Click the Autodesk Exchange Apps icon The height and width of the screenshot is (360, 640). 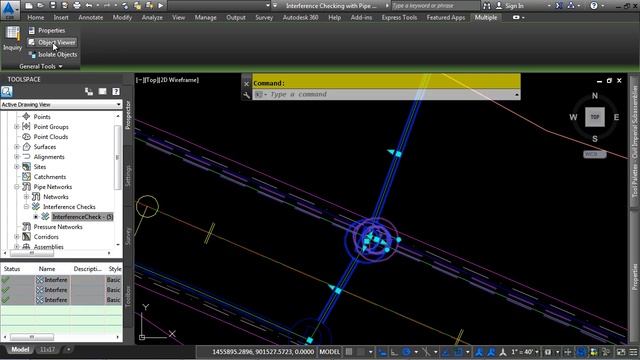pos(559,6)
